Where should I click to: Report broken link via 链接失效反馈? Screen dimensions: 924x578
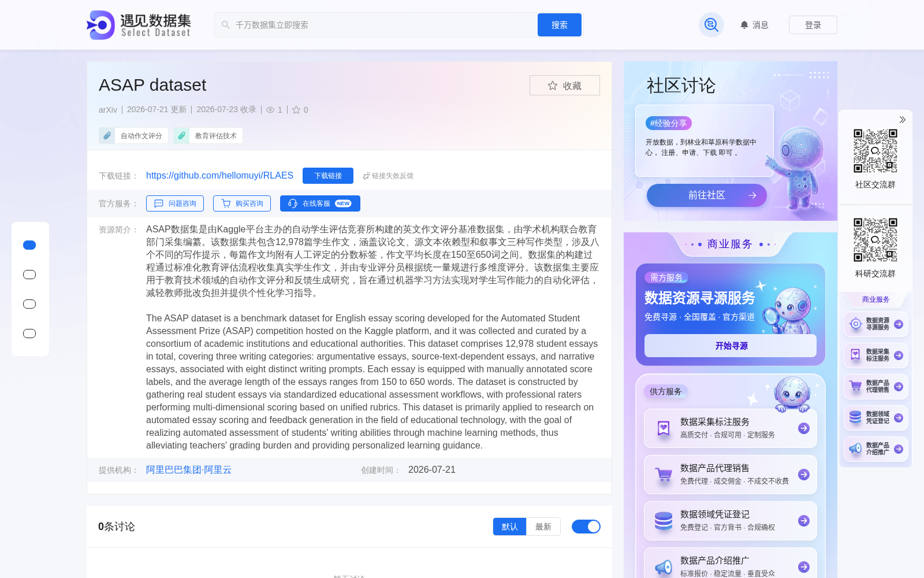click(388, 176)
